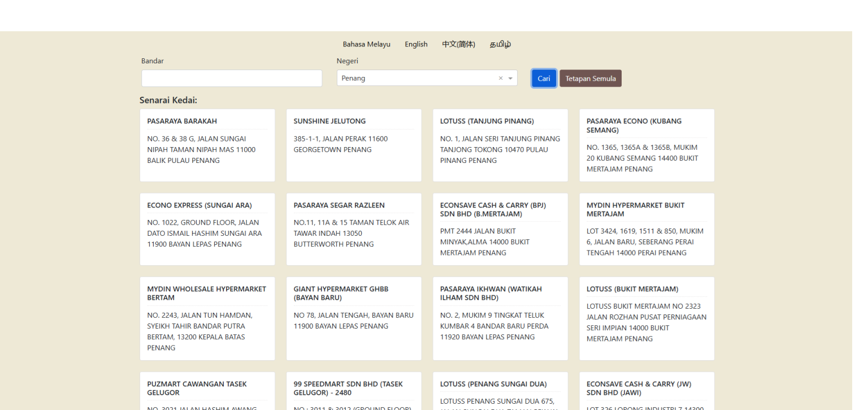Click Giant Hypermarket GHBB (Bayan Baru) card

[354, 318]
